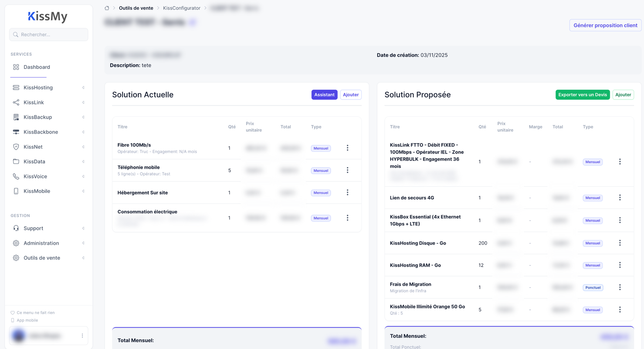Open the Dashboard grid icon
The width and height of the screenshot is (644, 349).
pos(16,67)
